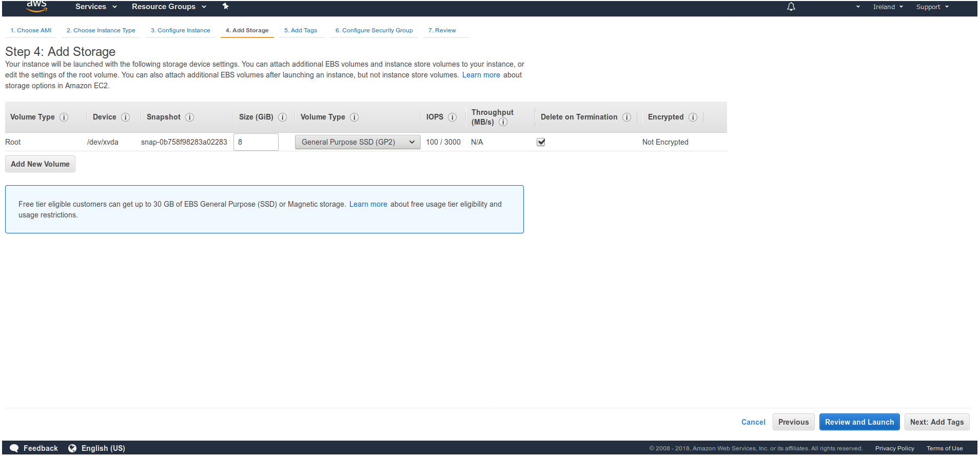This screenshot has width=980, height=456.
Task: Click info icon next to Device header
Action: pyautogui.click(x=125, y=117)
